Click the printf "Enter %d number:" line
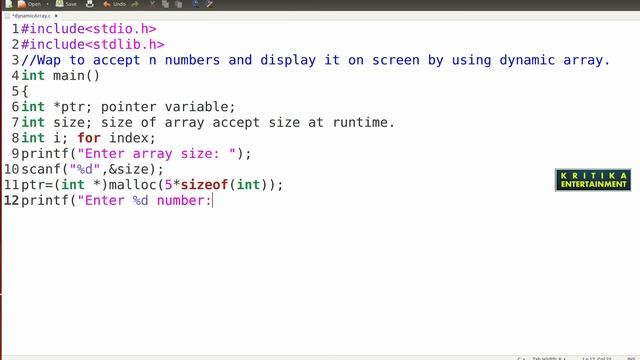640x360 pixels. 117,200
